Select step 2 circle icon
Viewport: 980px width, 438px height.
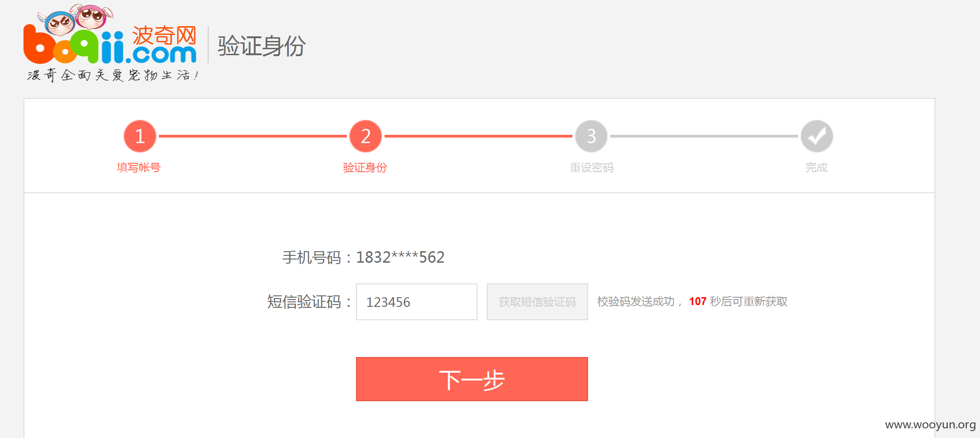(366, 136)
